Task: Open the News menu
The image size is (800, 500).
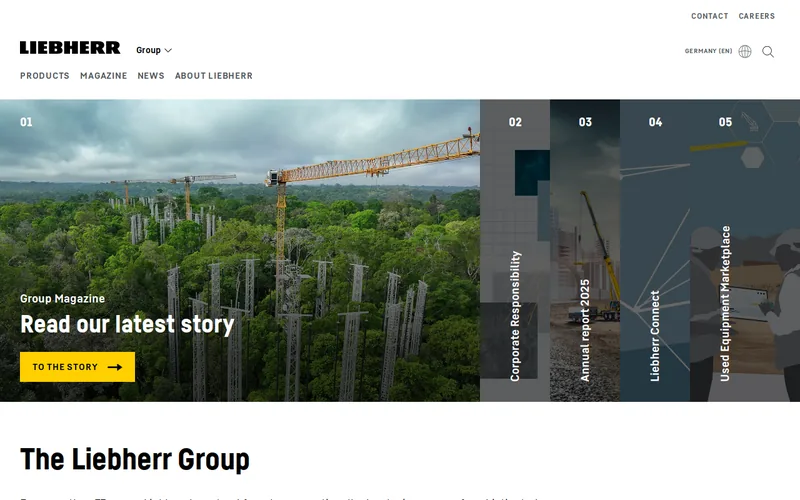Action: click(x=151, y=76)
